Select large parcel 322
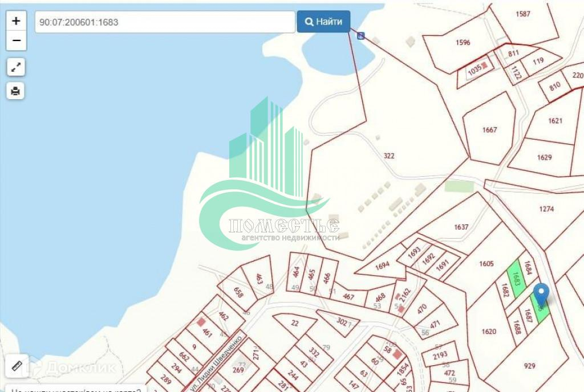 click(389, 156)
